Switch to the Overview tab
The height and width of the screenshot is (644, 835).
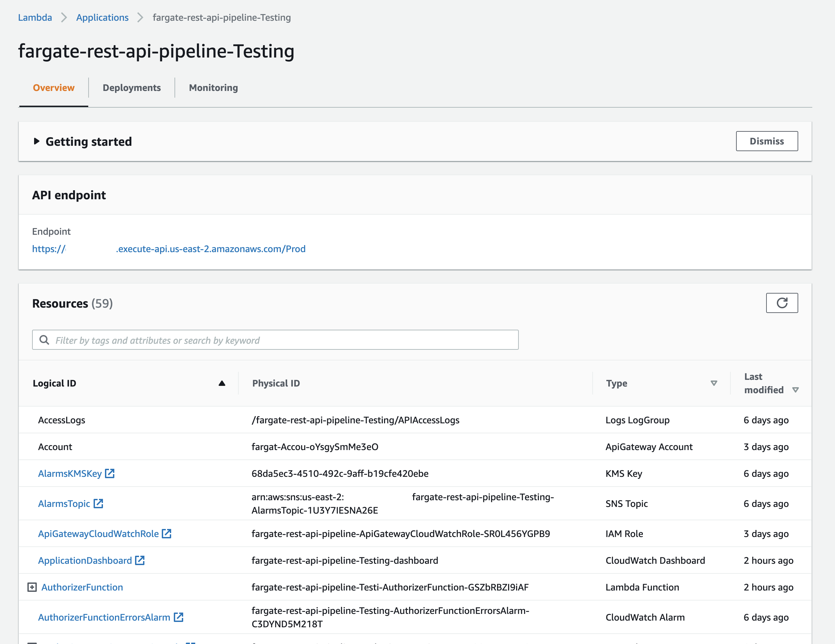[53, 88]
